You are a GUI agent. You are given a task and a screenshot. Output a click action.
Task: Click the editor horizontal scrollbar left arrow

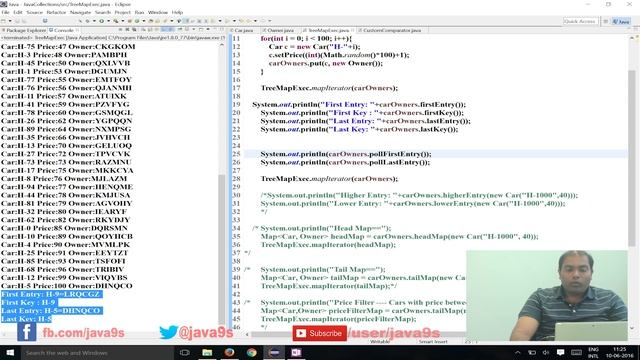pyautogui.click(x=247, y=334)
